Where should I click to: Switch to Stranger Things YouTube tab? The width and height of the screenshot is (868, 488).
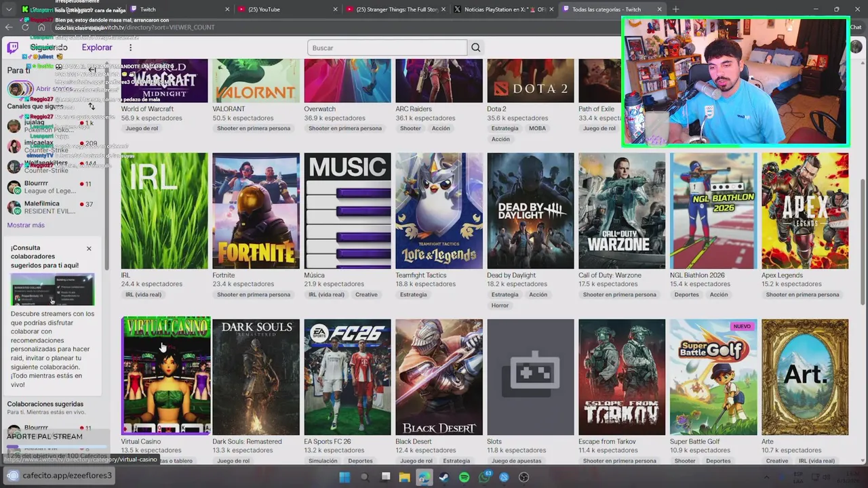pos(395,9)
